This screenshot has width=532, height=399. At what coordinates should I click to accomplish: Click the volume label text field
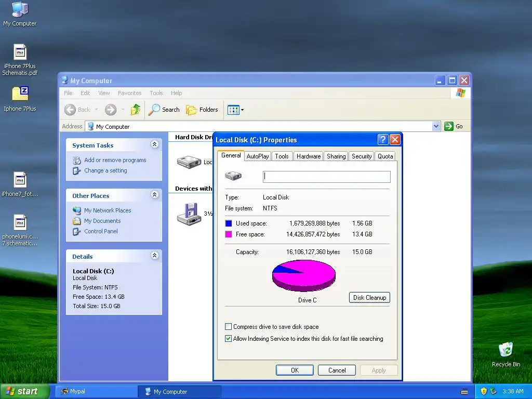coord(326,177)
